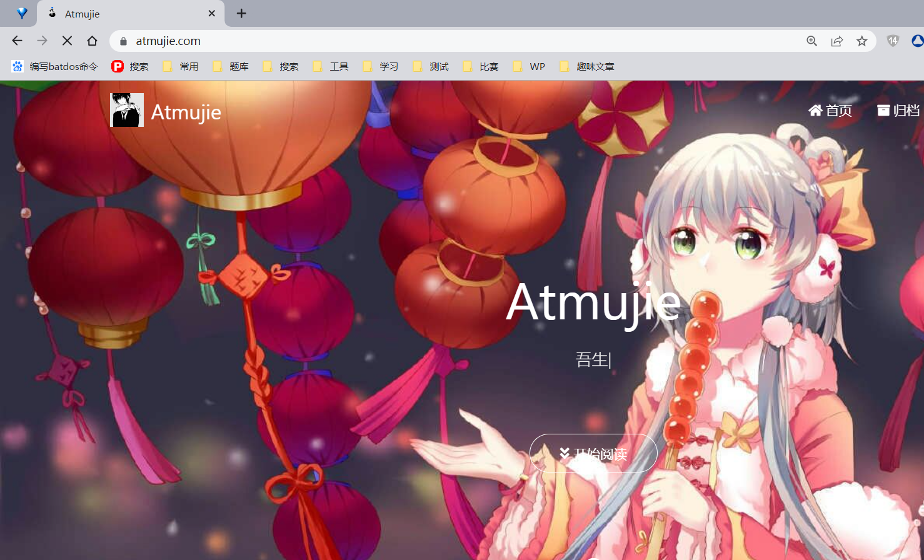Expand the 测试 bookmarks folder
924x560 pixels.
(430, 66)
